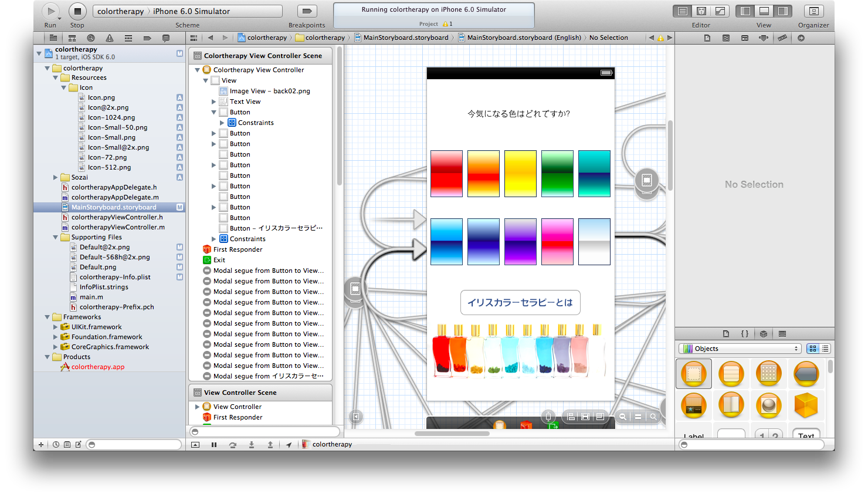868x497 pixels.
Task: Switch to the Assistant editor
Action: pos(701,11)
